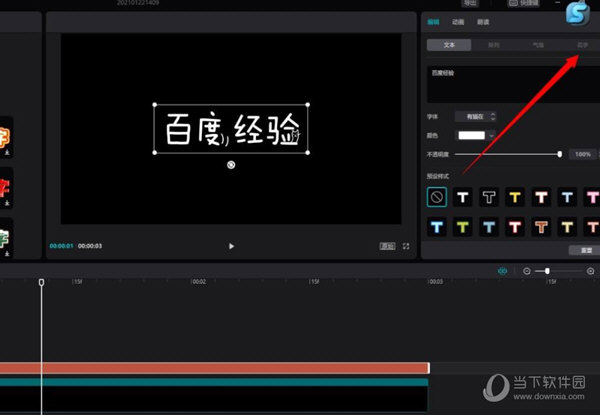Image resolution: width=600 pixels, height=415 pixels.
Task: Click the text content input box
Action: point(513,84)
